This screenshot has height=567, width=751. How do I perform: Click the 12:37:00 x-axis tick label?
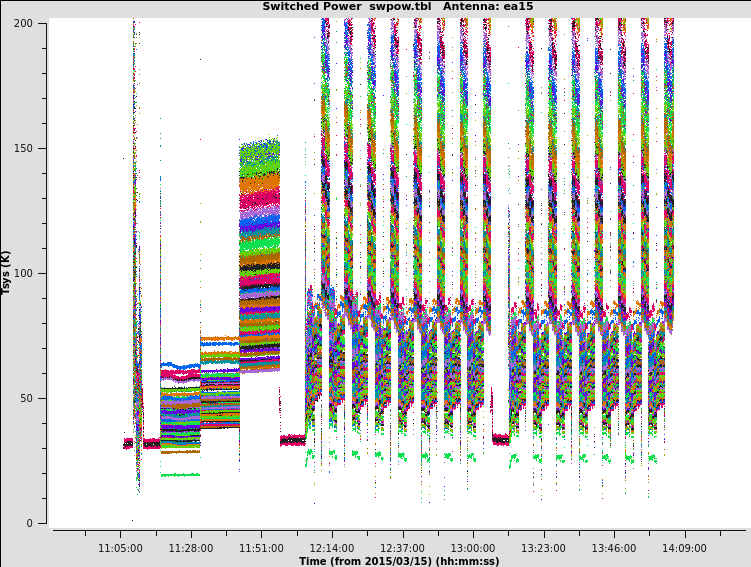click(402, 548)
